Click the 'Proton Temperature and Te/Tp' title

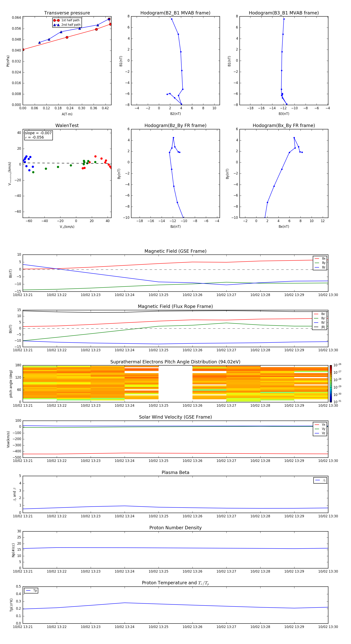pyautogui.click(x=175, y=583)
